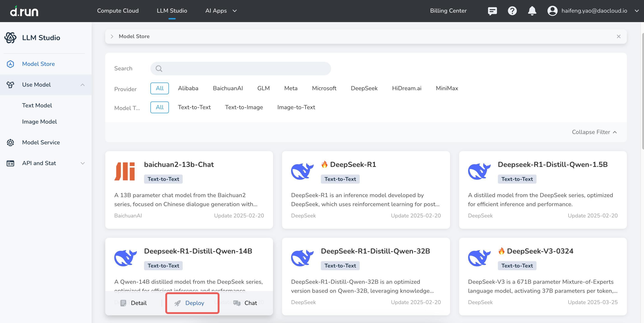Click the Model Service sidebar icon
Image resolution: width=644 pixels, height=323 pixels.
pos(10,142)
